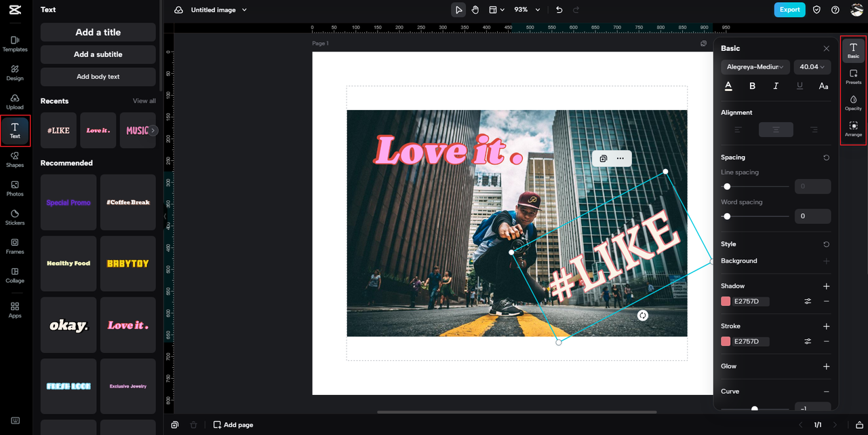Open the layout view dropdown in toolbar
The width and height of the screenshot is (868, 435).
pyautogui.click(x=497, y=10)
